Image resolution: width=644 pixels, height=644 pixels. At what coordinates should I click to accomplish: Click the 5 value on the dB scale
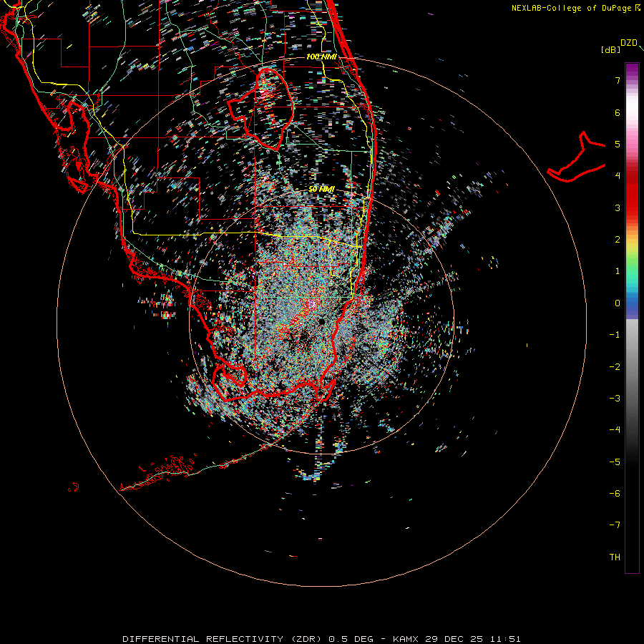[x=618, y=144]
